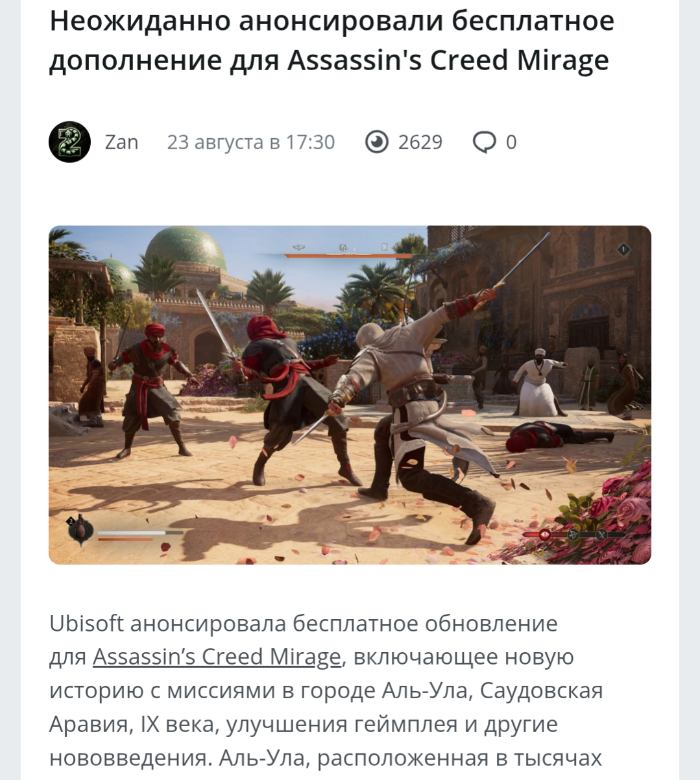The height and width of the screenshot is (780, 700).
Task: Click the ability icons row in the game HUD
Action: pyautogui.click(x=573, y=535)
